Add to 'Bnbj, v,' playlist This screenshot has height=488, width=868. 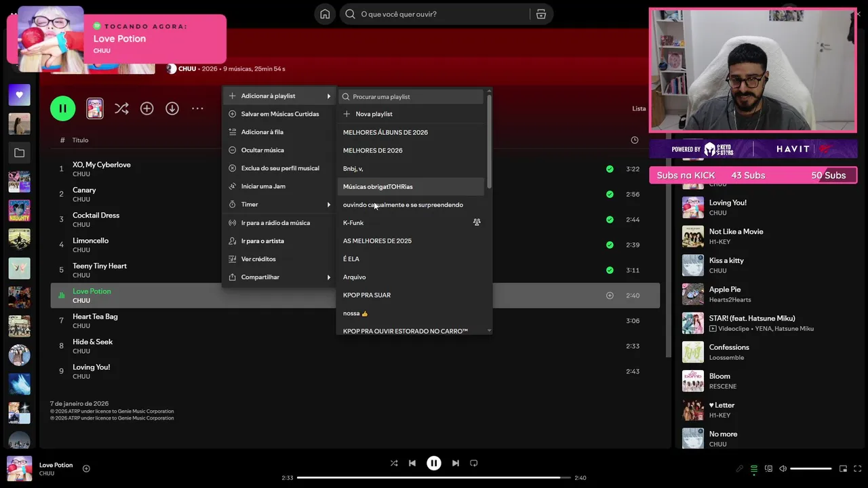click(411, 168)
